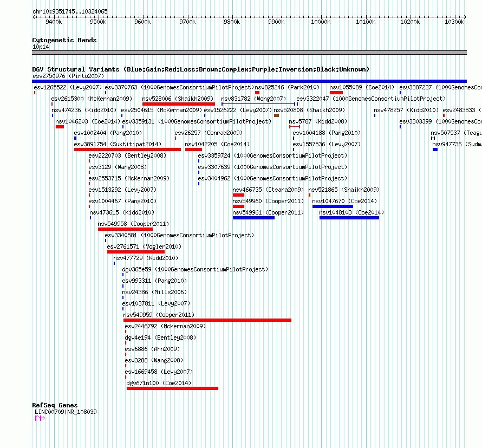Screen dimensions: 482x448
Task: Open the esv6886 (Ahn2009) variant label
Action: coord(153,349)
